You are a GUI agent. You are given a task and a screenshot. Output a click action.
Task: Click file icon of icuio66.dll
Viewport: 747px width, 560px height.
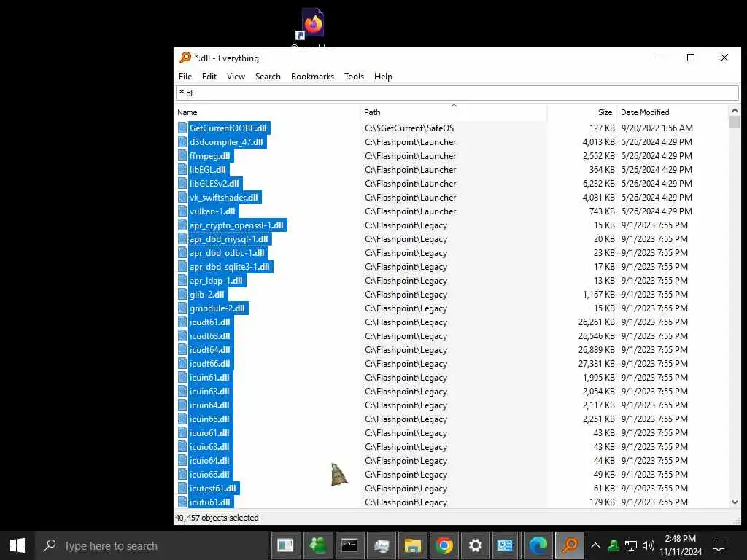click(x=182, y=474)
